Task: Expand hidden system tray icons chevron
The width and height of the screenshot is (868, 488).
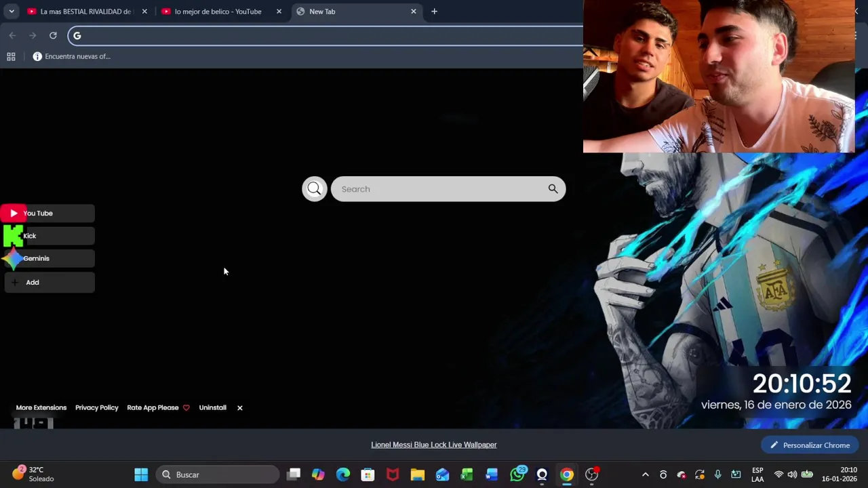Action: [646, 474]
